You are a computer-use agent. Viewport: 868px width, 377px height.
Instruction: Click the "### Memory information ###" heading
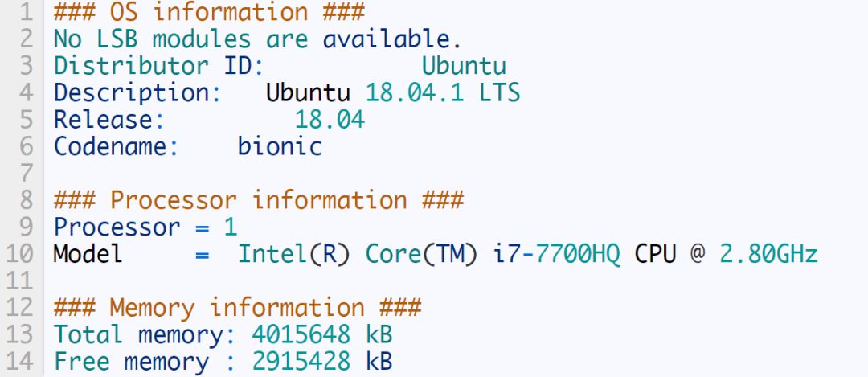(237, 308)
